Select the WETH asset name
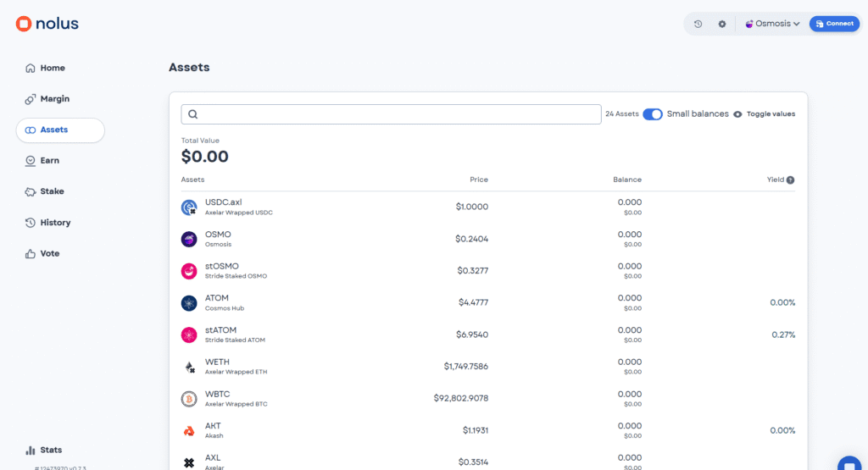The height and width of the screenshot is (470, 868). [x=217, y=362]
